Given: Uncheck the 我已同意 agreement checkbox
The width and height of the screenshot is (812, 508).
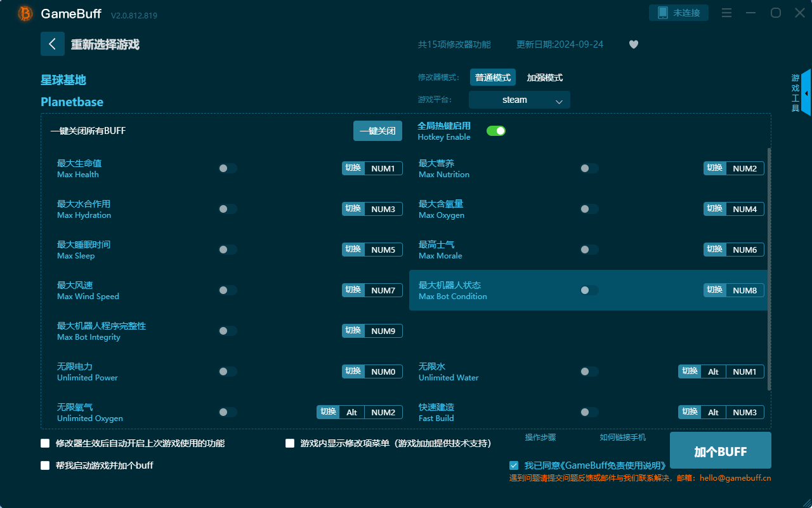Looking at the screenshot, I should [514, 465].
